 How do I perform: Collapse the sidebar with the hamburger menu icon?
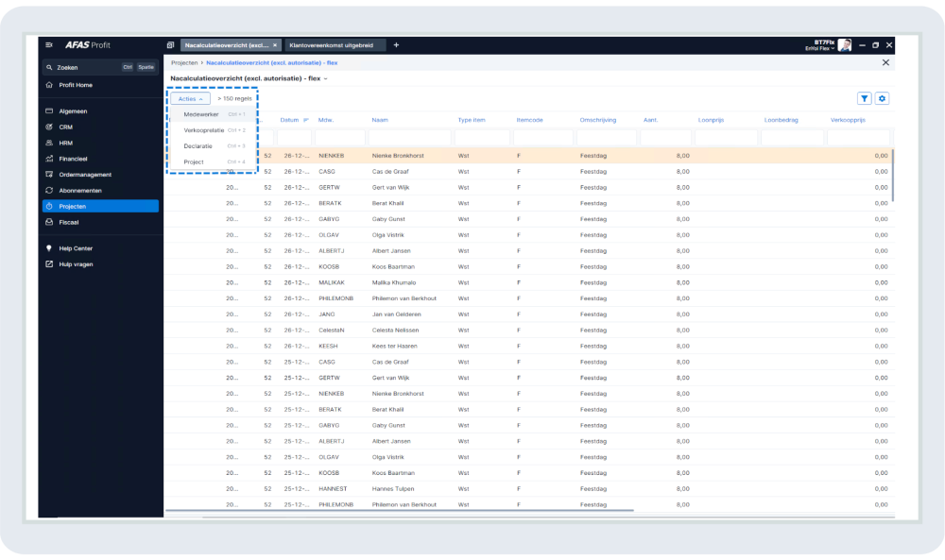pos(49,45)
